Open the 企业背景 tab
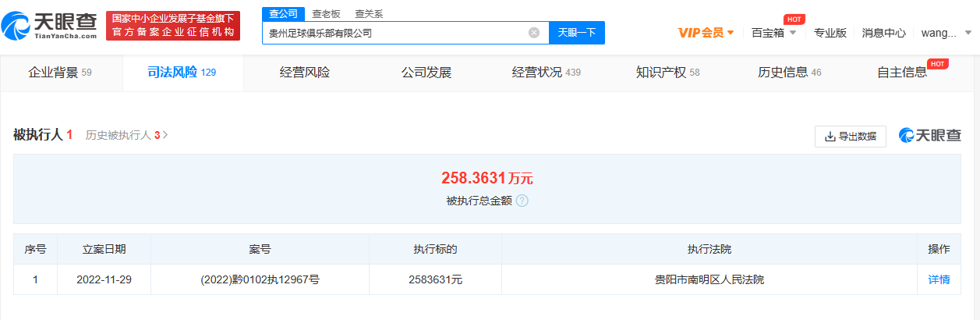The width and height of the screenshot is (980, 320). [x=60, y=73]
